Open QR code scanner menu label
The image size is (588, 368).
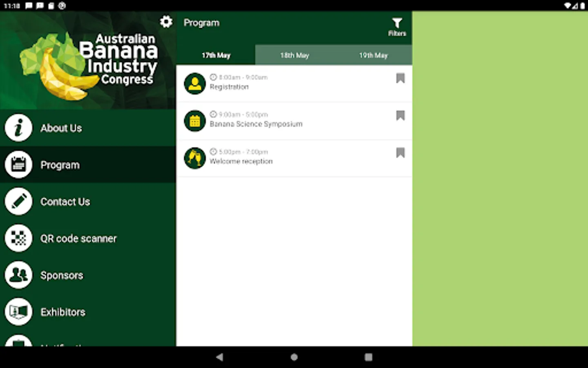[78, 238]
